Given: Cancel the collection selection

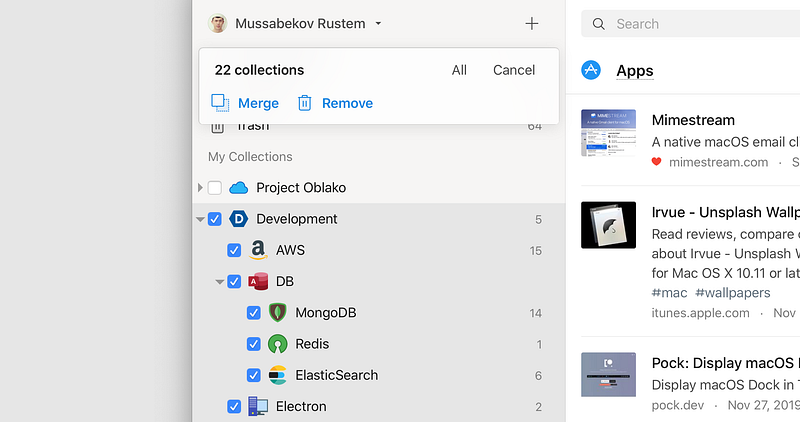Looking at the screenshot, I should (514, 70).
